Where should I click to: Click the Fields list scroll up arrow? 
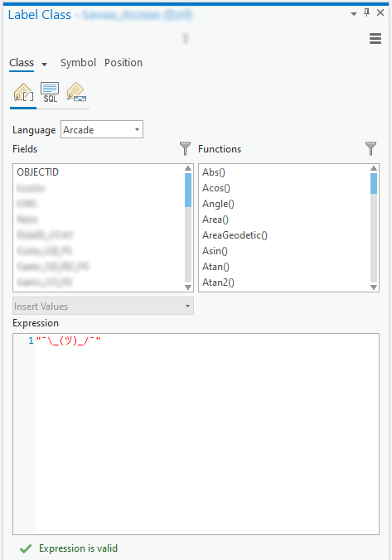coord(188,168)
